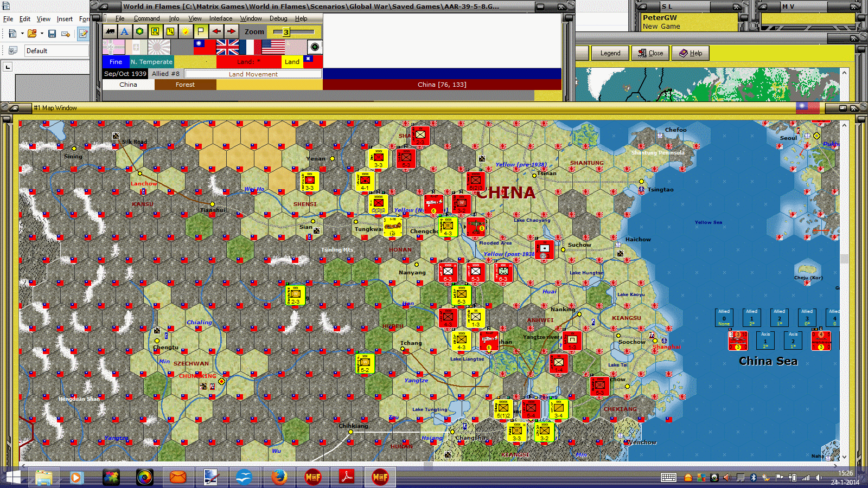The height and width of the screenshot is (488, 868).
Task: Open the Interface menu
Action: (220, 18)
